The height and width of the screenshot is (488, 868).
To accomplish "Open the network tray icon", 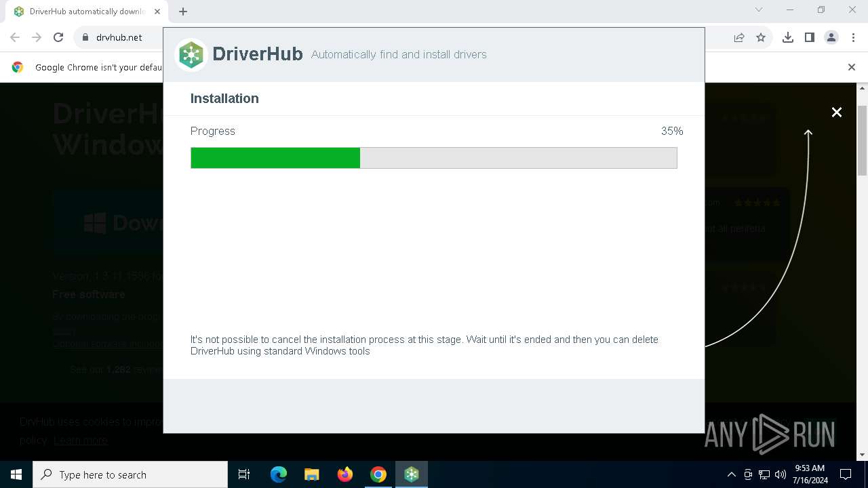I will point(764,474).
